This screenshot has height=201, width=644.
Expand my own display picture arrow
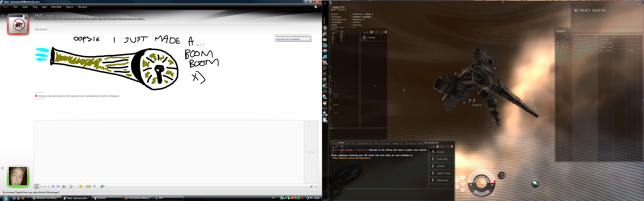pyautogui.click(x=2, y=168)
